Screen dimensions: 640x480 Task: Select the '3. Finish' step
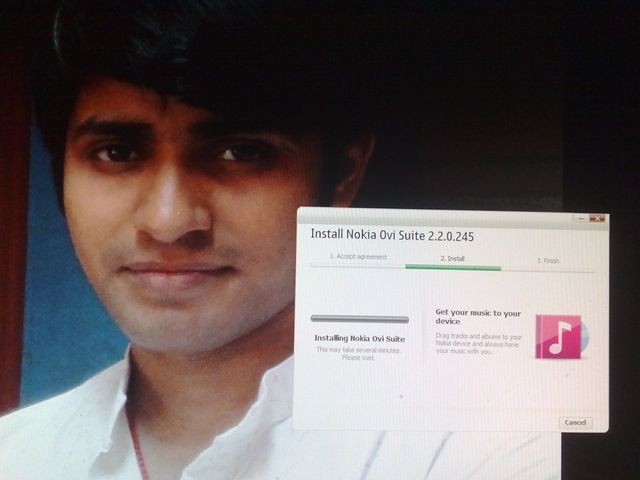(x=547, y=260)
